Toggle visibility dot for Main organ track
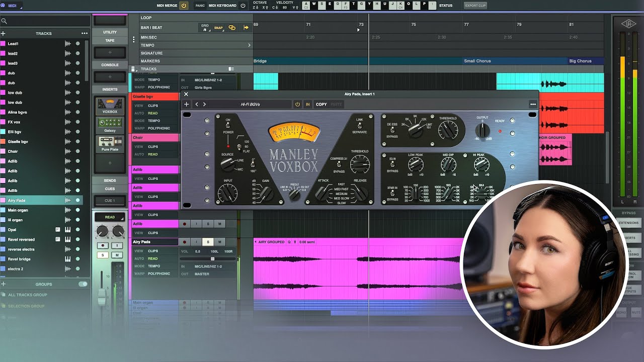 pyautogui.click(x=77, y=210)
